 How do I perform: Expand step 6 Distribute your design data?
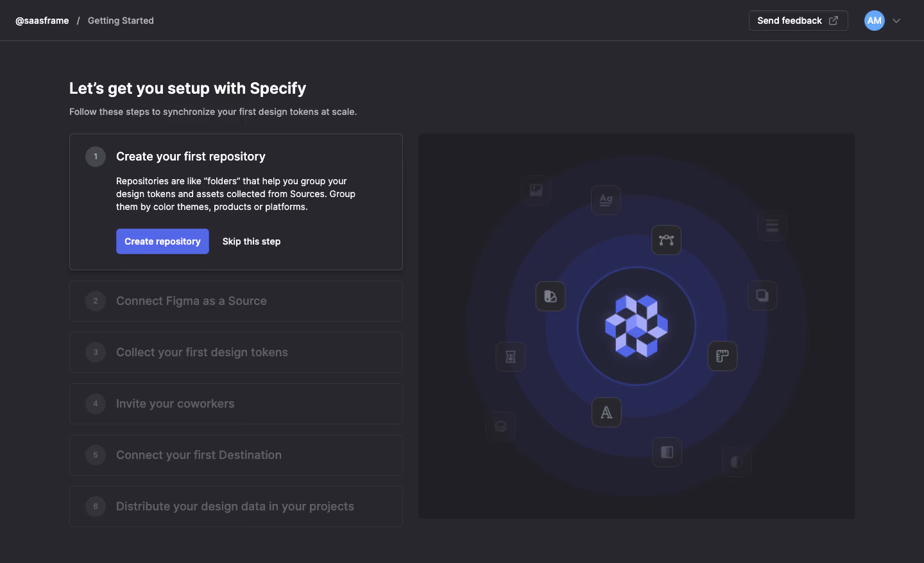pos(236,507)
